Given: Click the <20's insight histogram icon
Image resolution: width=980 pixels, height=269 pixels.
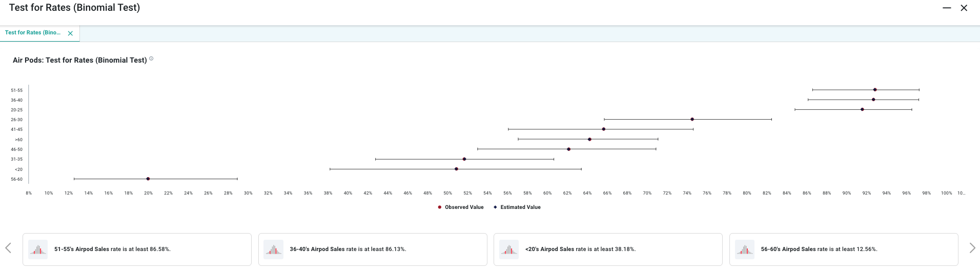Looking at the screenshot, I should [509, 249].
